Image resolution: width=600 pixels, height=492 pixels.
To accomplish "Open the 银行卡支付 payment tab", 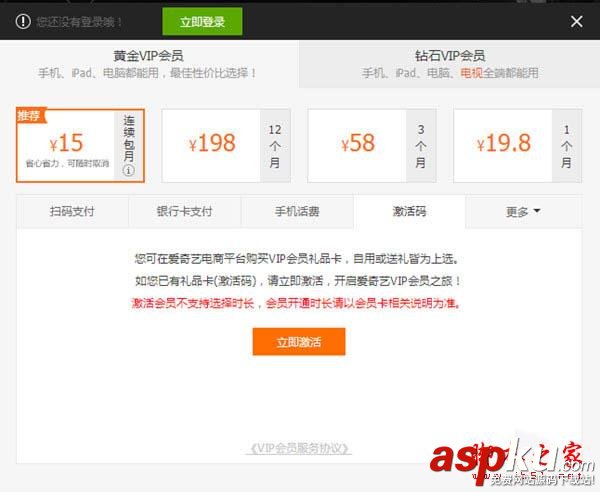I will 184,211.
